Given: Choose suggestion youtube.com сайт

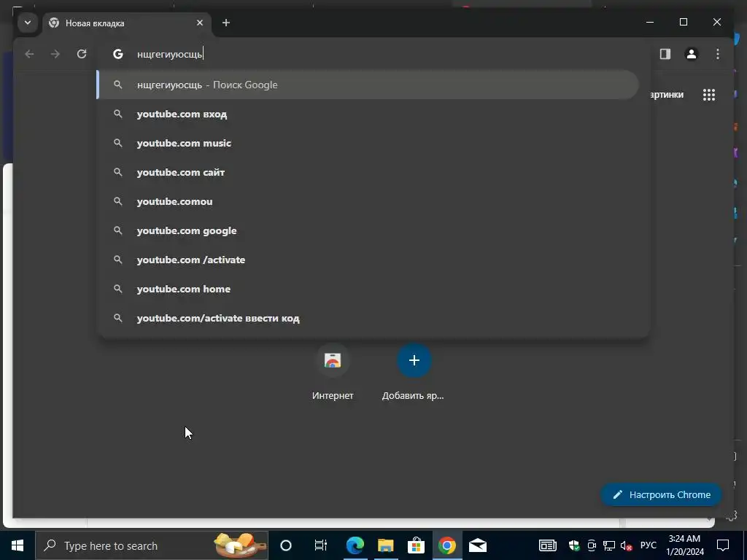Looking at the screenshot, I should coord(368,172).
